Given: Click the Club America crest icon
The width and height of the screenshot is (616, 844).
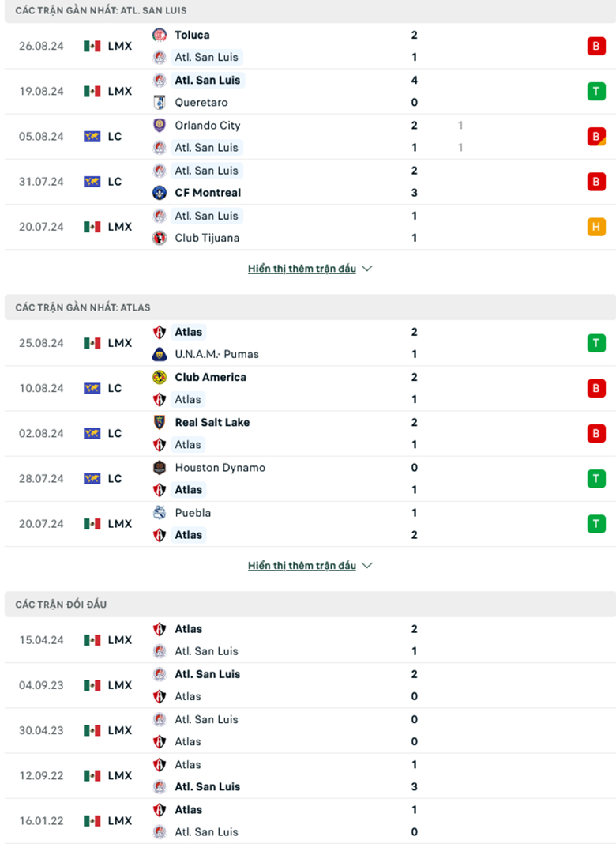Looking at the screenshot, I should 160,377.
